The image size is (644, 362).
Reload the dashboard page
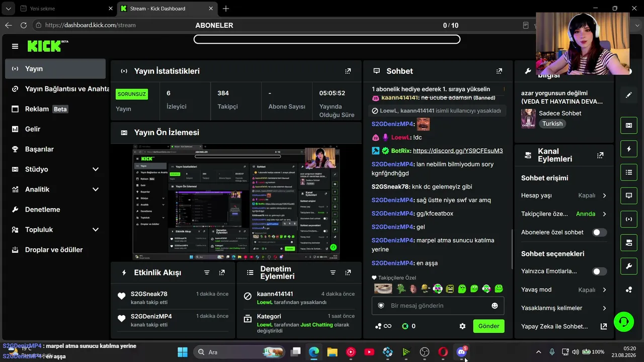[x=23, y=25]
